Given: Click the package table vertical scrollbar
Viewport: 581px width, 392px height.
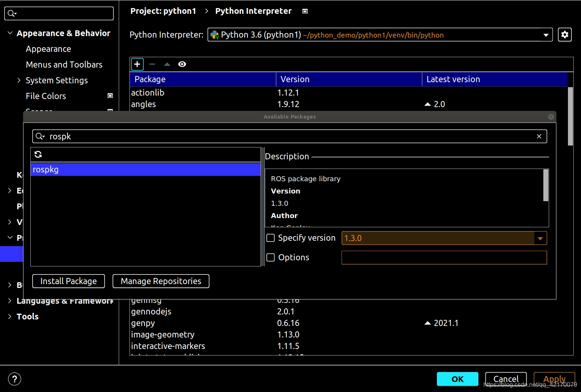Looking at the screenshot, I should pyautogui.click(x=570, y=116).
